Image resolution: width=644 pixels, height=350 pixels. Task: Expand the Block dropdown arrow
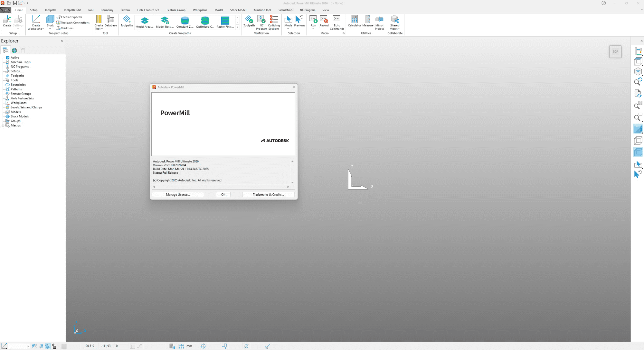click(x=50, y=28)
